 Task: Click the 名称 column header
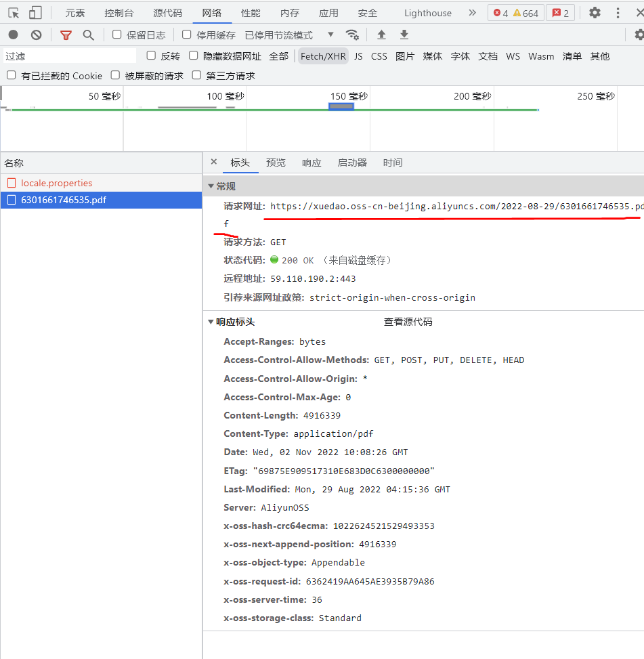(102, 163)
